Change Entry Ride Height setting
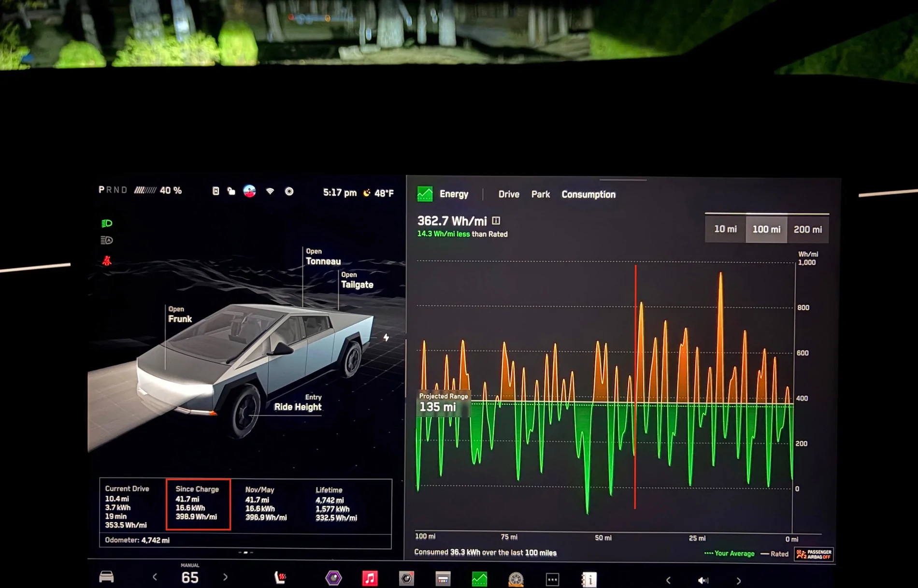The width and height of the screenshot is (918, 588). point(298,402)
